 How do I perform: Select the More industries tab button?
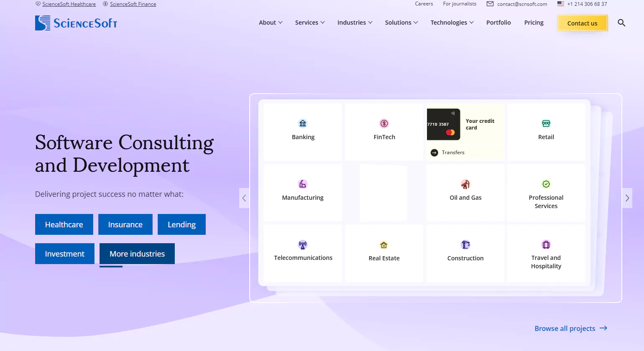137,254
